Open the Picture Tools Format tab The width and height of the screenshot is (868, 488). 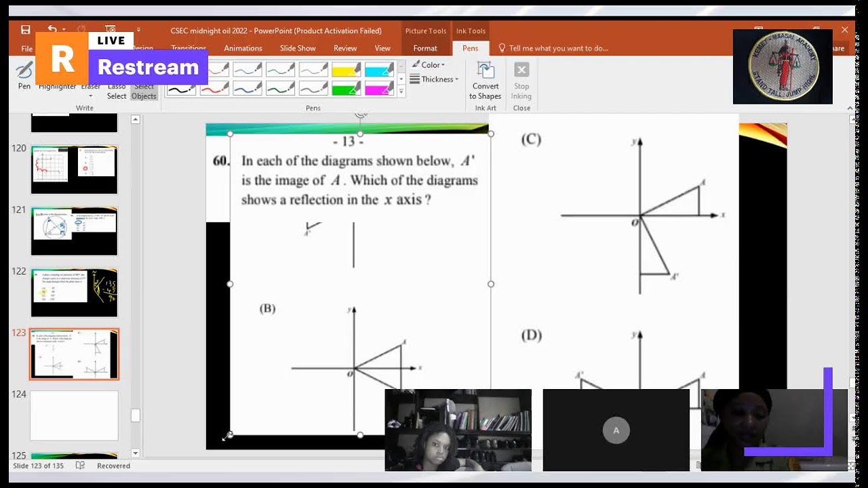[425, 48]
